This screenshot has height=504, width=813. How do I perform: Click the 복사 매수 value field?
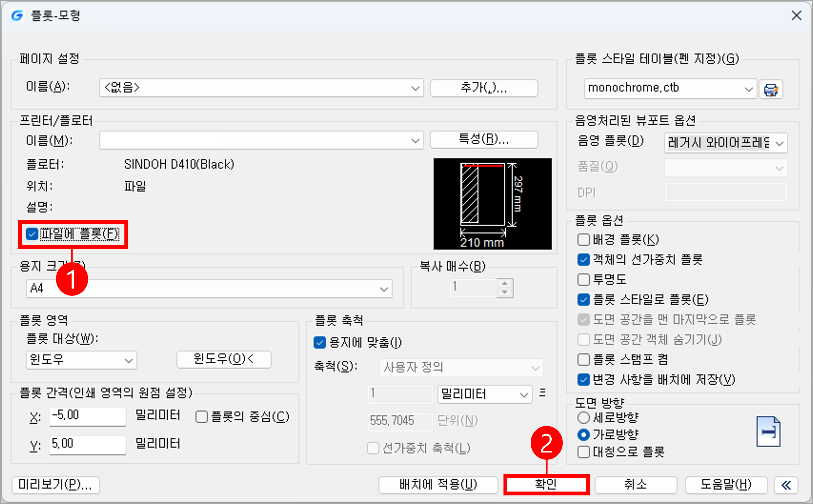coord(474,288)
